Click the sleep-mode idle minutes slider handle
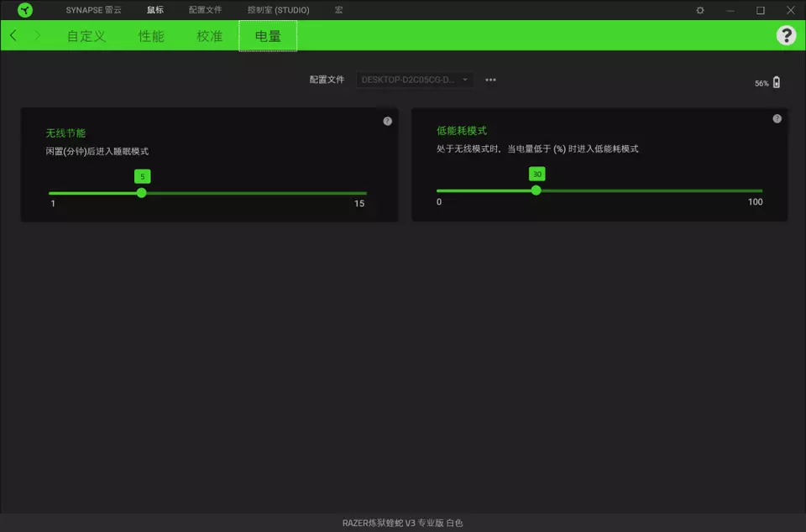 click(141, 193)
